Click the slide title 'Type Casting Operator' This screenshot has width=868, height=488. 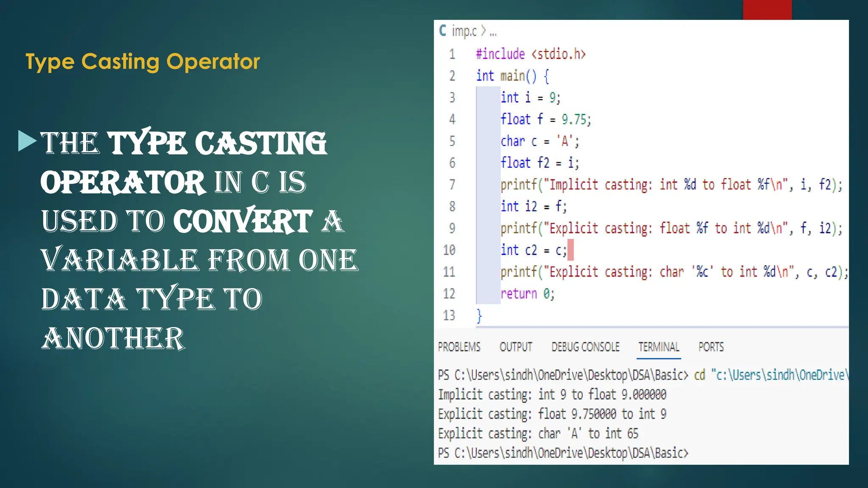click(142, 62)
